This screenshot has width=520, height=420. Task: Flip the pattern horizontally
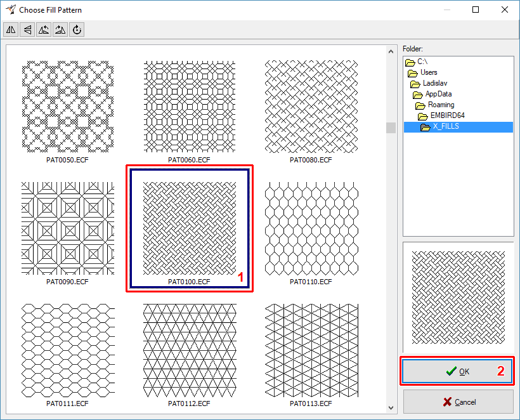pyautogui.click(x=10, y=29)
